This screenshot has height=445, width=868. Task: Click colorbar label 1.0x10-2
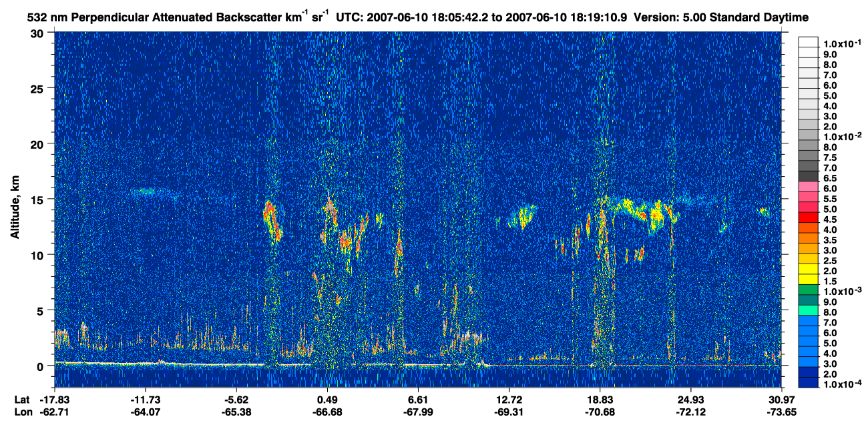tap(842, 136)
